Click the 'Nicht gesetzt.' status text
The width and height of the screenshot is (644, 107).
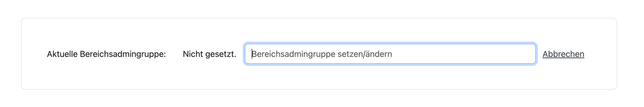point(209,54)
